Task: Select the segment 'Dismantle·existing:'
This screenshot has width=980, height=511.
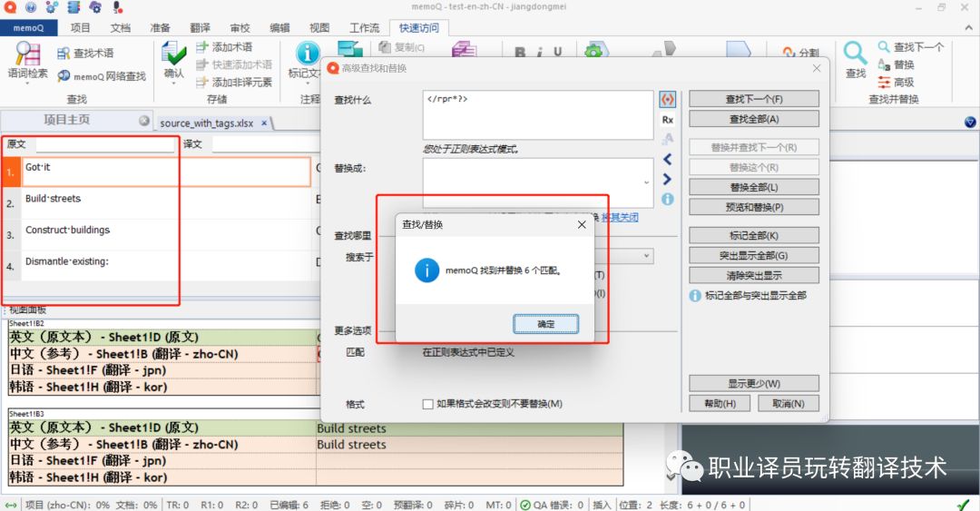Action: (x=67, y=261)
